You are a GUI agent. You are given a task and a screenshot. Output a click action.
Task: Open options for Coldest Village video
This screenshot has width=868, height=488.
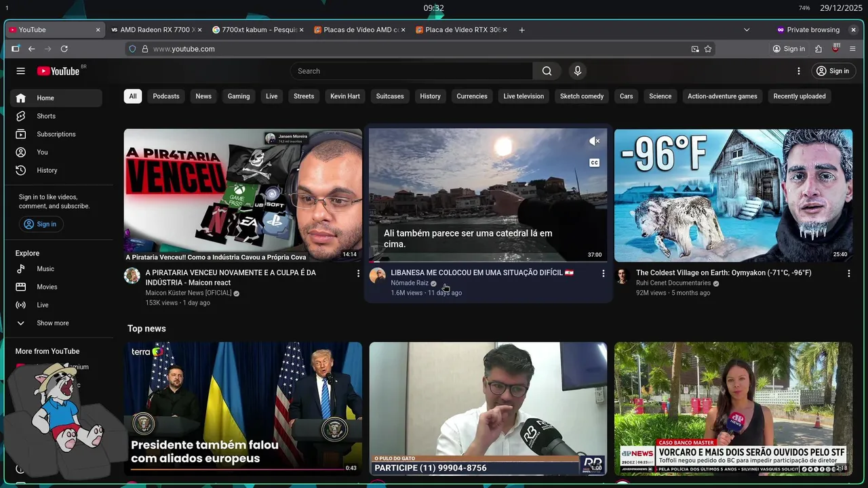[x=848, y=273]
